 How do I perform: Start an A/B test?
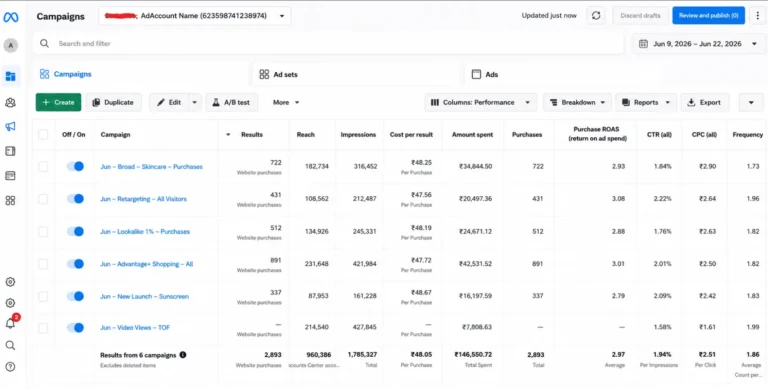[x=231, y=102]
